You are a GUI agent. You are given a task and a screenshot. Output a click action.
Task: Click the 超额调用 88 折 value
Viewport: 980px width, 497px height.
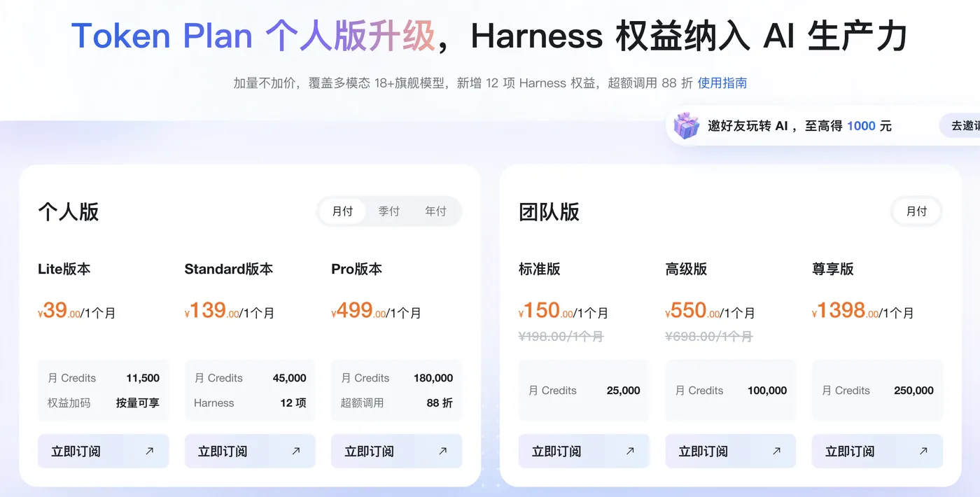pyautogui.click(x=440, y=403)
